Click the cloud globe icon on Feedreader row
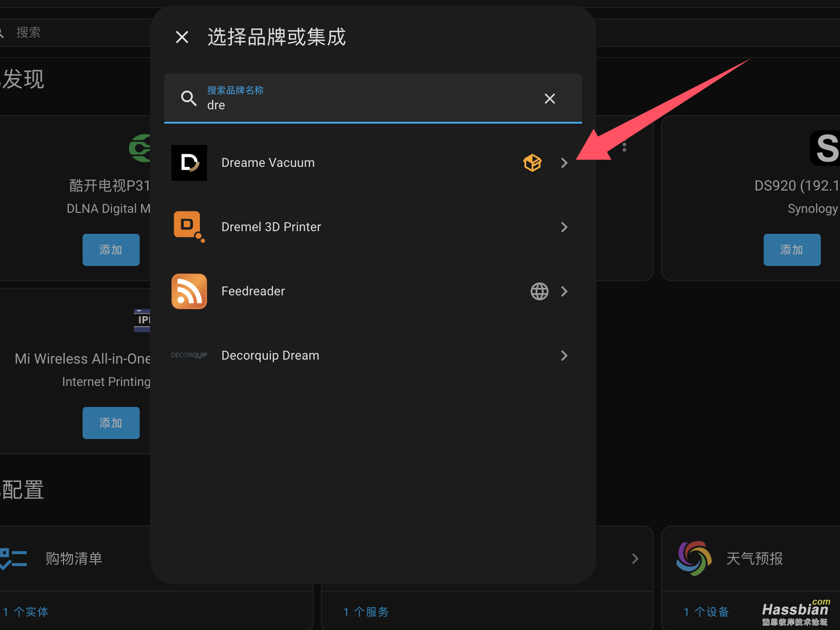840x630 pixels. click(539, 291)
